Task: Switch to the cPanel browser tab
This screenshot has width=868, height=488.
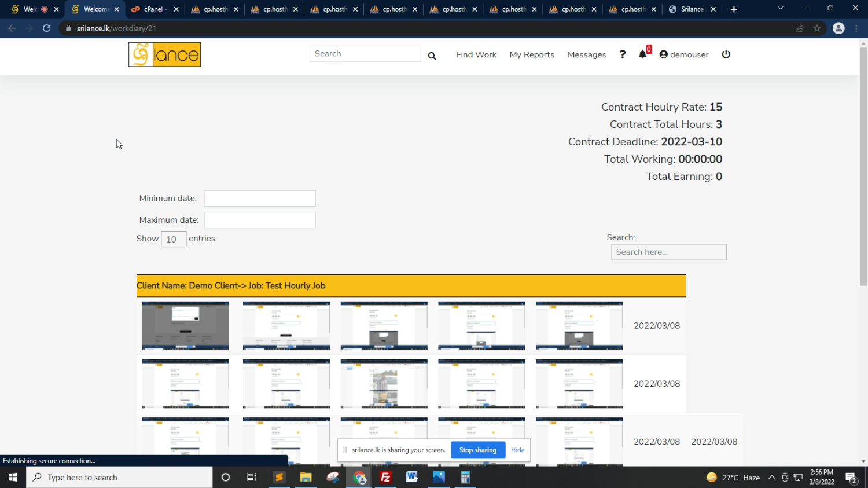Action: pos(155,9)
